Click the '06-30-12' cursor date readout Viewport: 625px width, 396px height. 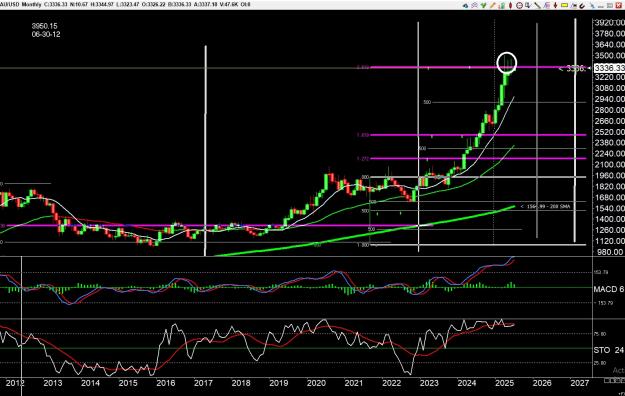coord(46,34)
